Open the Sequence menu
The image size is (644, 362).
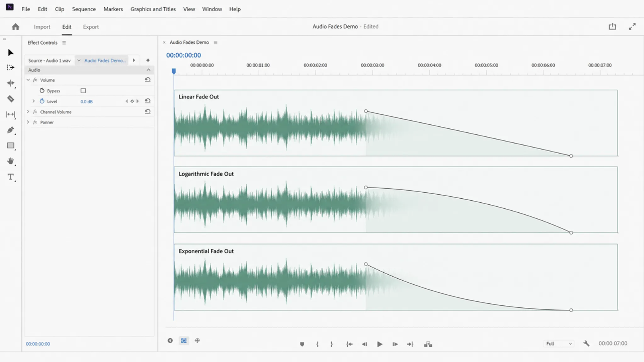(x=84, y=9)
